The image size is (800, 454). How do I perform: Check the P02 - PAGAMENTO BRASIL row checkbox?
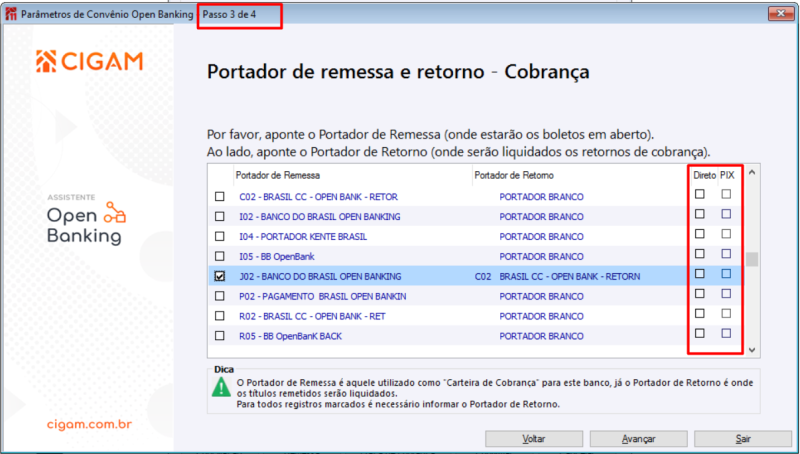click(x=219, y=296)
